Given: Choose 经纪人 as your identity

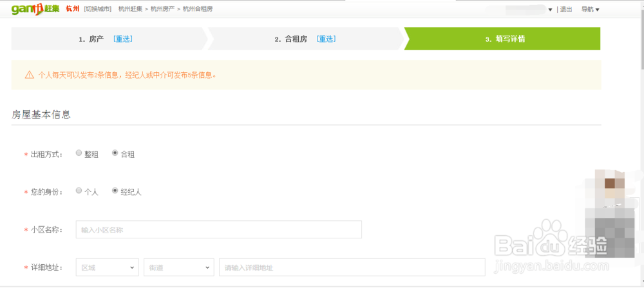Looking at the screenshot, I should tap(115, 191).
